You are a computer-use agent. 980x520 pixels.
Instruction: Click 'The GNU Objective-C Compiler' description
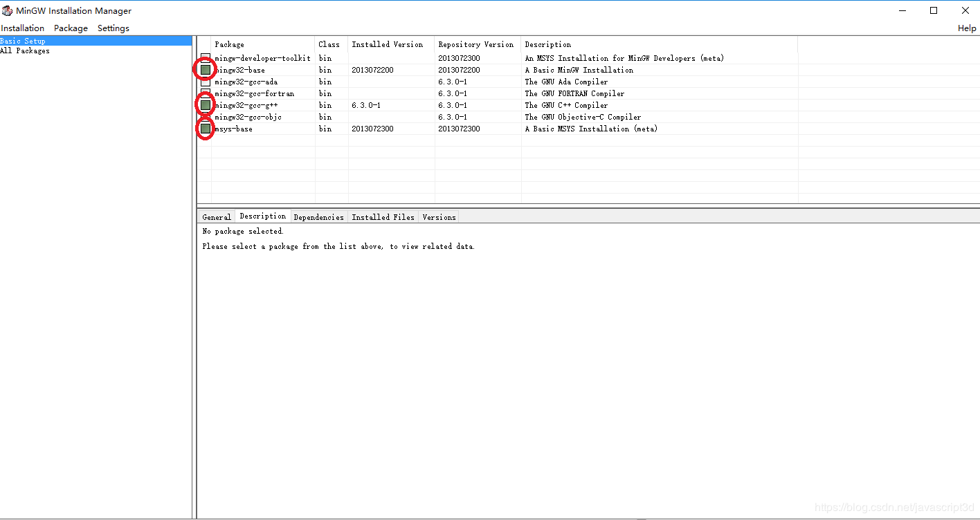pyautogui.click(x=583, y=117)
